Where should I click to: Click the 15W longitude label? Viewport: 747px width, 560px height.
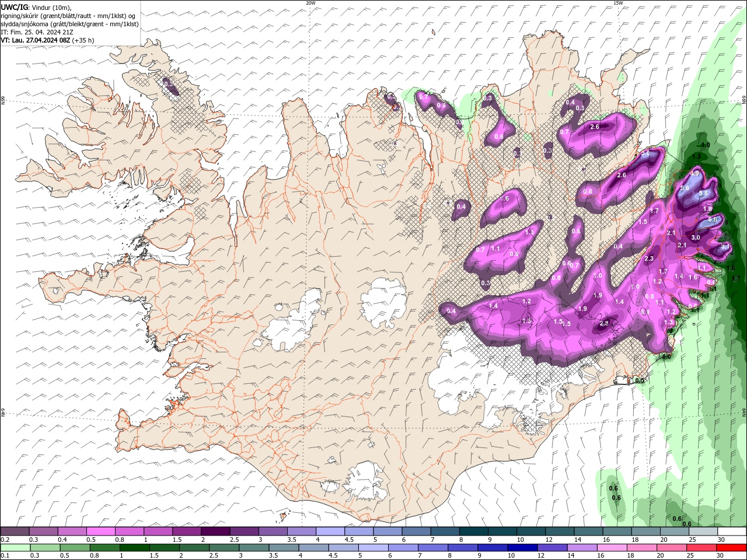[618, 3]
